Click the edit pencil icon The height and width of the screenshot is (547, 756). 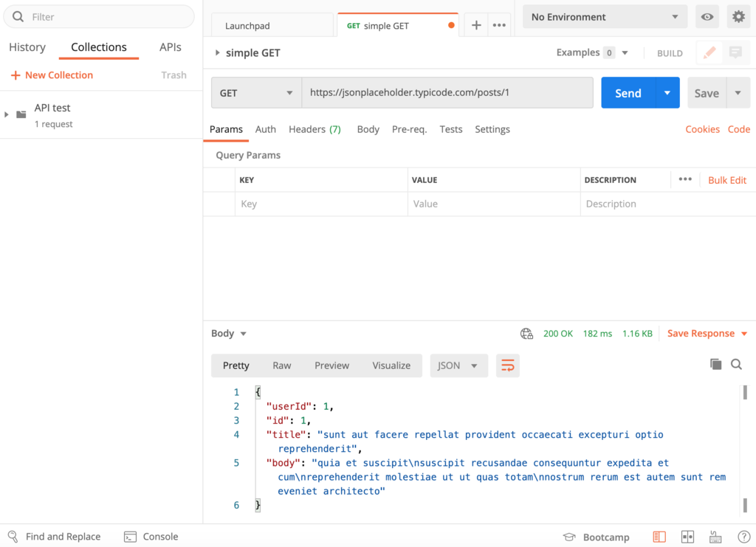(709, 52)
